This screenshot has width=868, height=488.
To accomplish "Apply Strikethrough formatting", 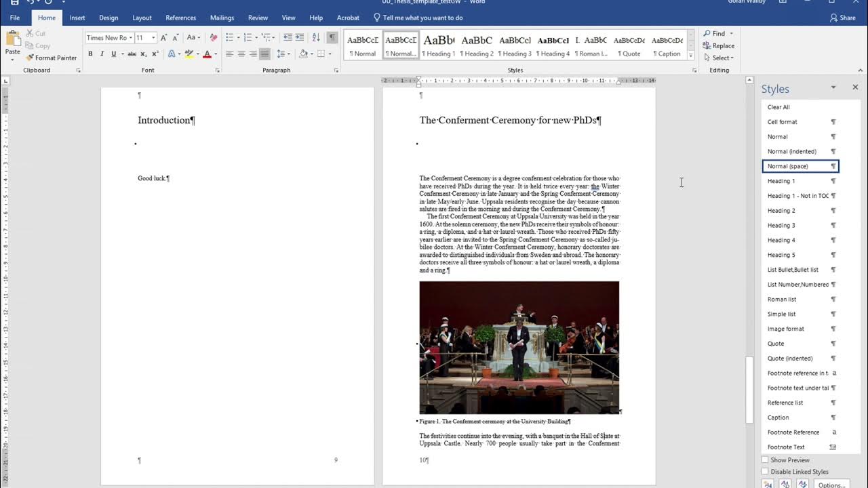I will [x=132, y=54].
